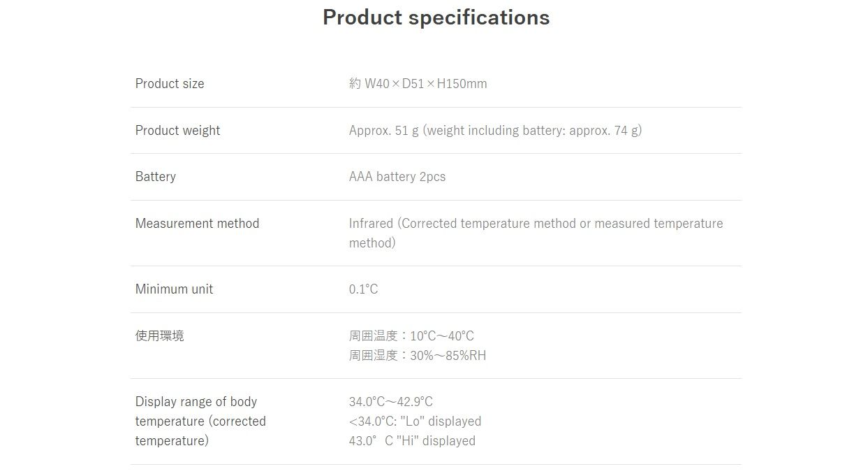Click the 周囲温度 10°C～40°C line
This screenshot has height=476, width=868.
411,336
